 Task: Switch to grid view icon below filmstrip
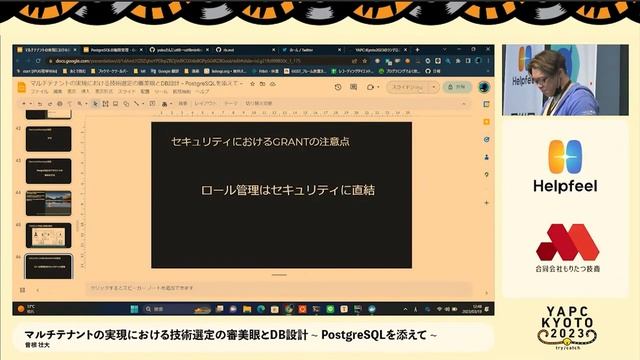tap(22, 290)
